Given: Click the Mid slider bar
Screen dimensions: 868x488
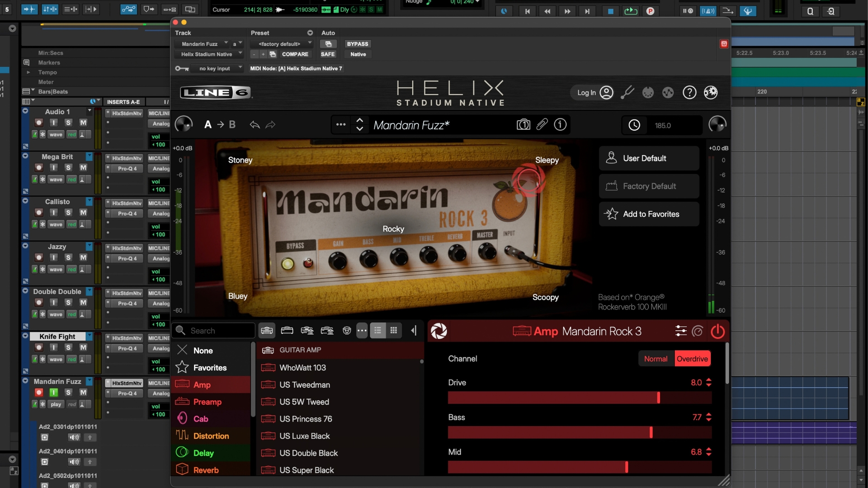Looking at the screenshot, I should [x=580, y=467].
